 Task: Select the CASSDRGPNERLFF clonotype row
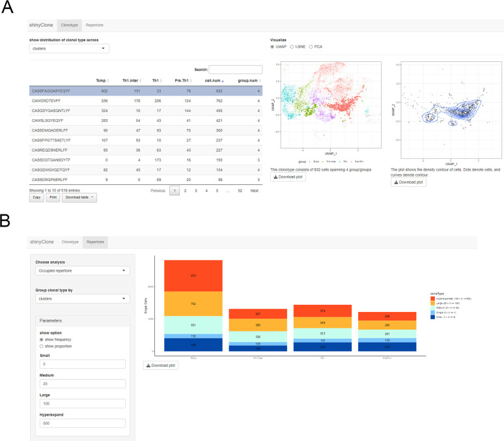click(146, 180)
